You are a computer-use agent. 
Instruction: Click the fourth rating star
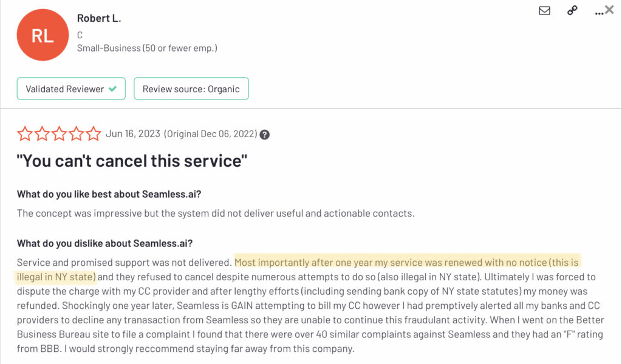[x=76, y=134]
